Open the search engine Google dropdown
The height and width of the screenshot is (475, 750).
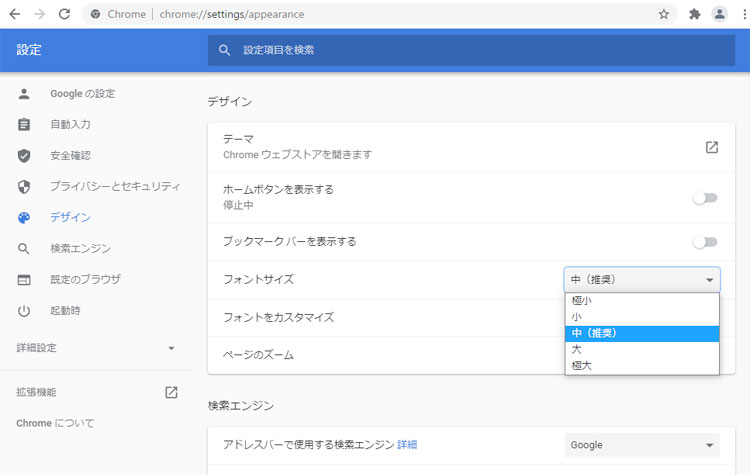tap(641, 445)
